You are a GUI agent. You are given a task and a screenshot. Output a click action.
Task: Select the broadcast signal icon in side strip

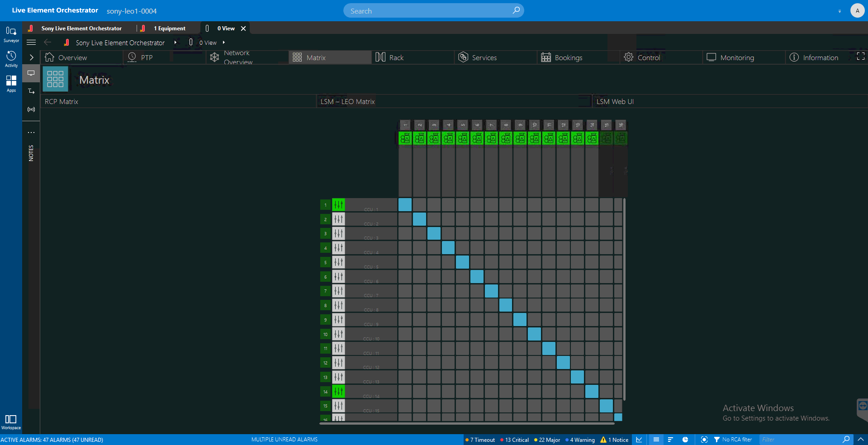point(31,109)
